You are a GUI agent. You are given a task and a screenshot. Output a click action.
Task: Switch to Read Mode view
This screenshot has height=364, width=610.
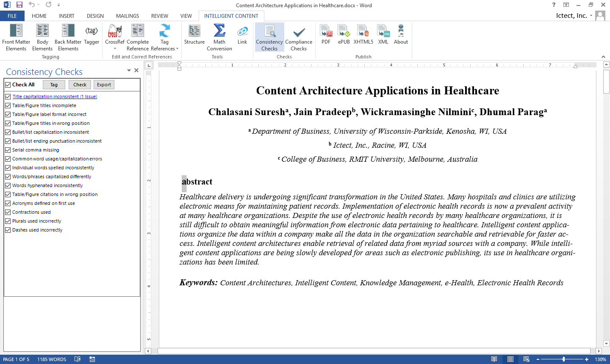[494, 359]
